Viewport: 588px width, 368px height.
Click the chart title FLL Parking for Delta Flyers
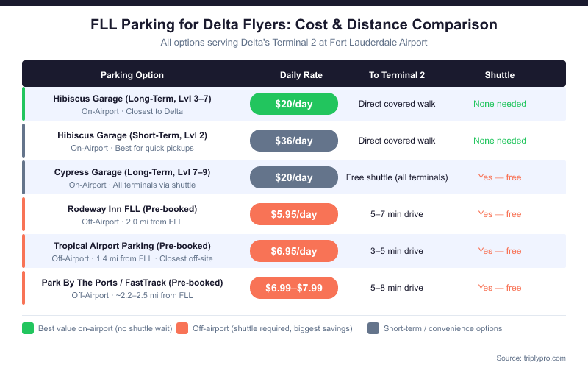(x=294, y=25)
